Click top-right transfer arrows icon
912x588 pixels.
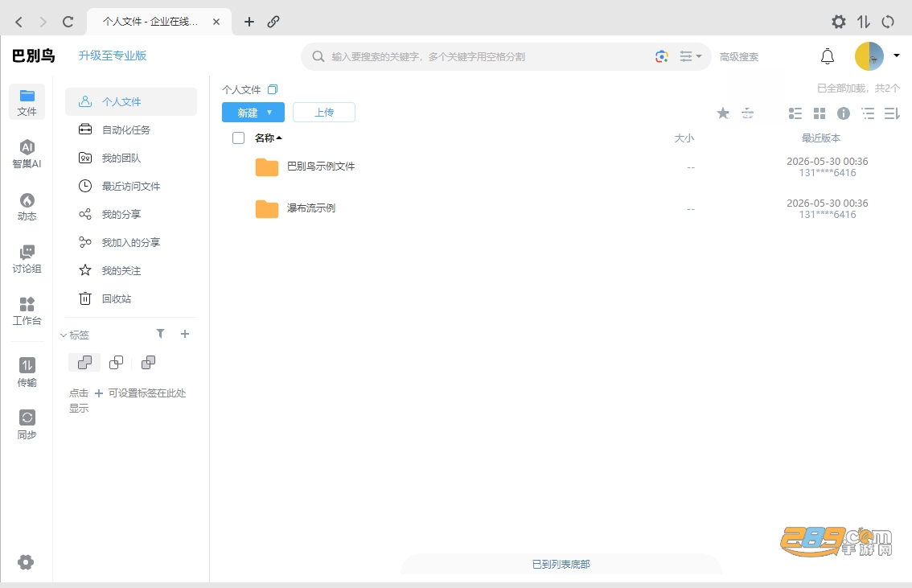pos(864,22)
